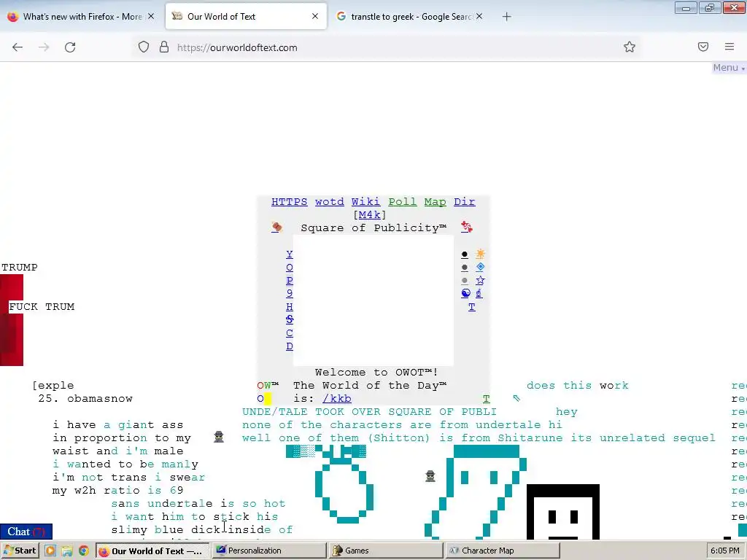View site security padlock info
This screenshot has width=747, height=560.
[x=164, y=47]
